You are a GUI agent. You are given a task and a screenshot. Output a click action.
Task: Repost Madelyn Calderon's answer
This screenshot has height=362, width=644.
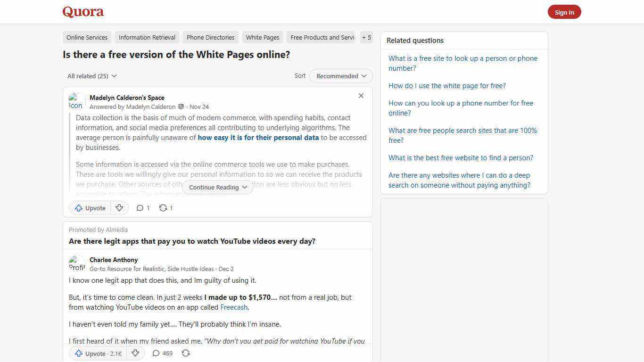pyautogui.click(x=165, y=208)
